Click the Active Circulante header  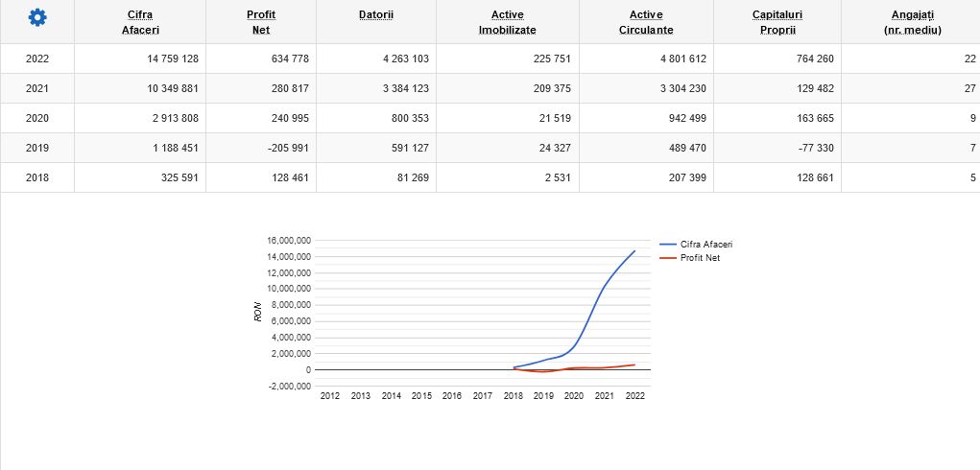click(x=646, y=22)
